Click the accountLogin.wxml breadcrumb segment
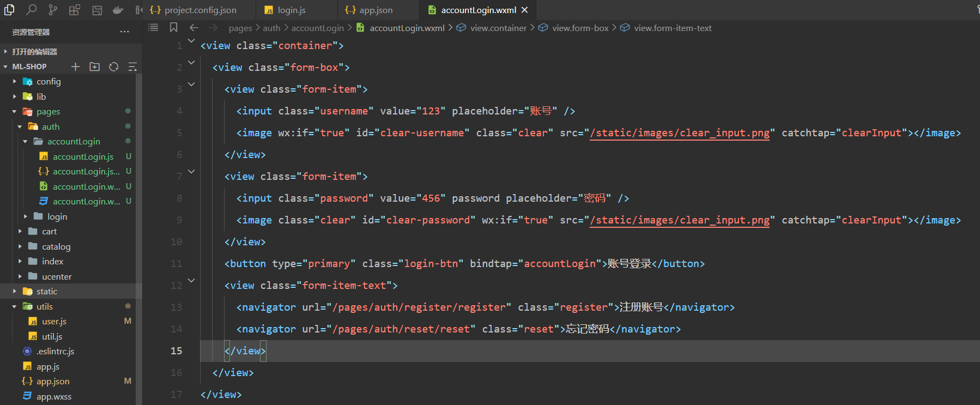Viewport: 980px width, 405px height. click(407, 28)
